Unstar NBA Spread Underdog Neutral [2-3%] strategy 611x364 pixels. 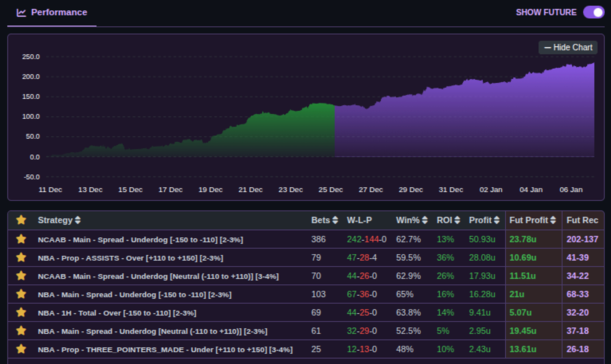[x=21, y=331]
